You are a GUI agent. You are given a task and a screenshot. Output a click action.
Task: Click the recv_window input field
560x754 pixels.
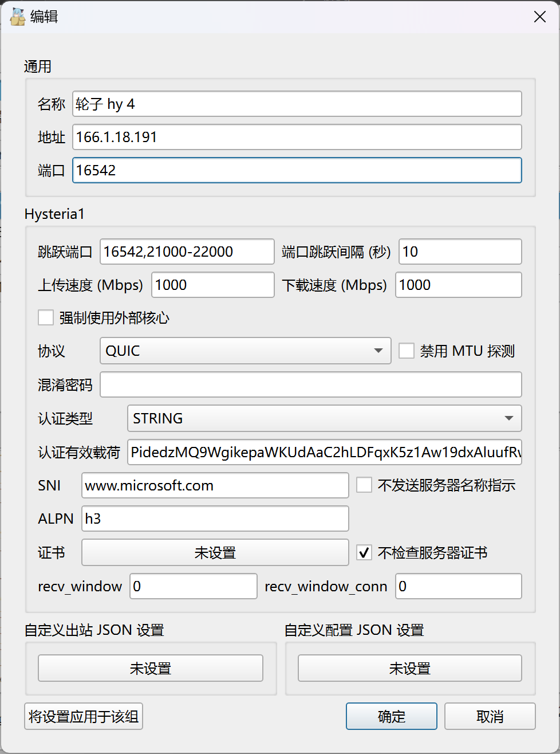tap(194, 586)
